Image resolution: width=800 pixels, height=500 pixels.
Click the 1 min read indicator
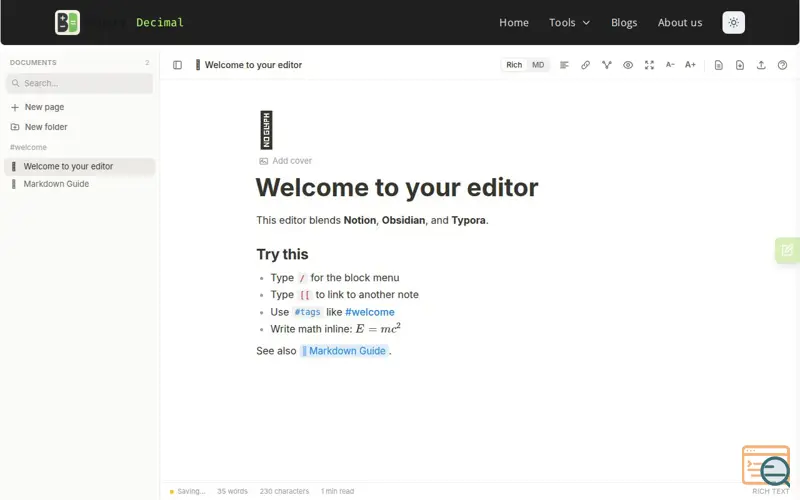337,491
